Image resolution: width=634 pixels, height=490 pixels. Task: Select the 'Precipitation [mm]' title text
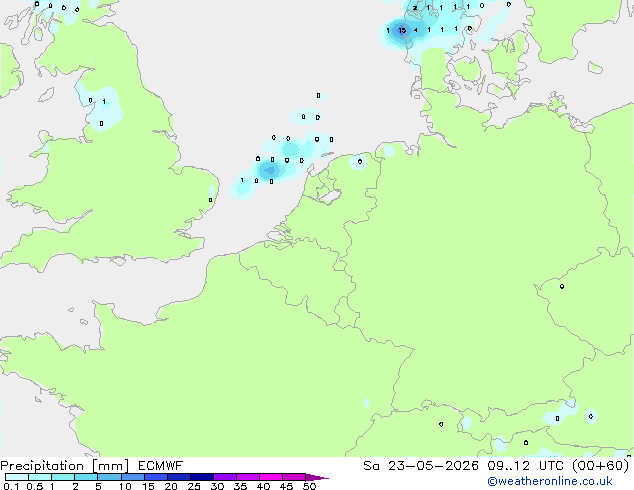click(x=65, y=466)
